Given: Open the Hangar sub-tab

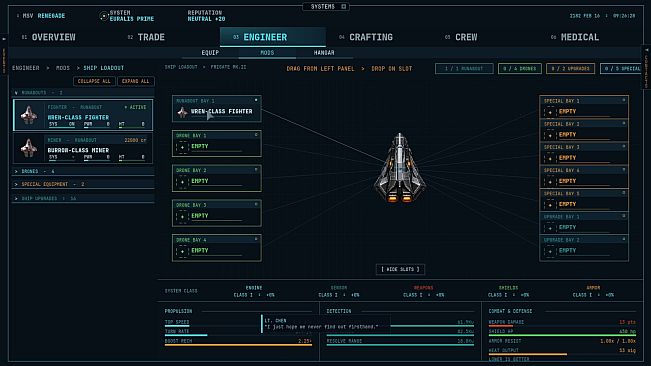Looking at the screenshot, I should pyautogui.click(x=324, y=53).
